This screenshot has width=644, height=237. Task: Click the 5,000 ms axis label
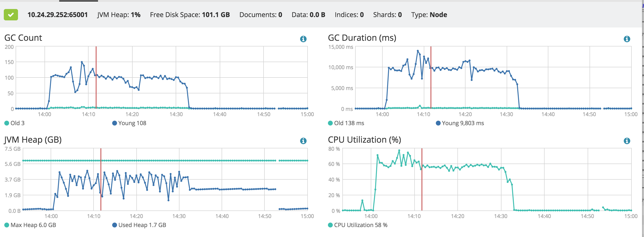[342, 88]
